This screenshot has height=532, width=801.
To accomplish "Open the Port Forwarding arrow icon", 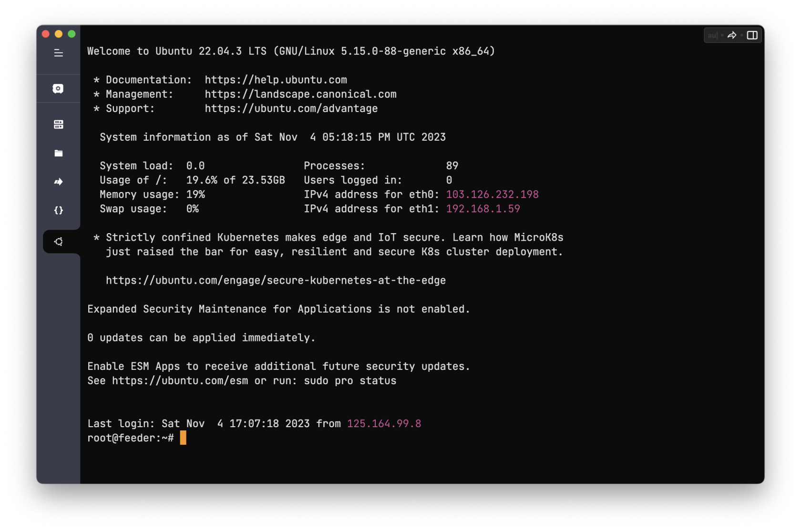I will click(x=58, y=182).
